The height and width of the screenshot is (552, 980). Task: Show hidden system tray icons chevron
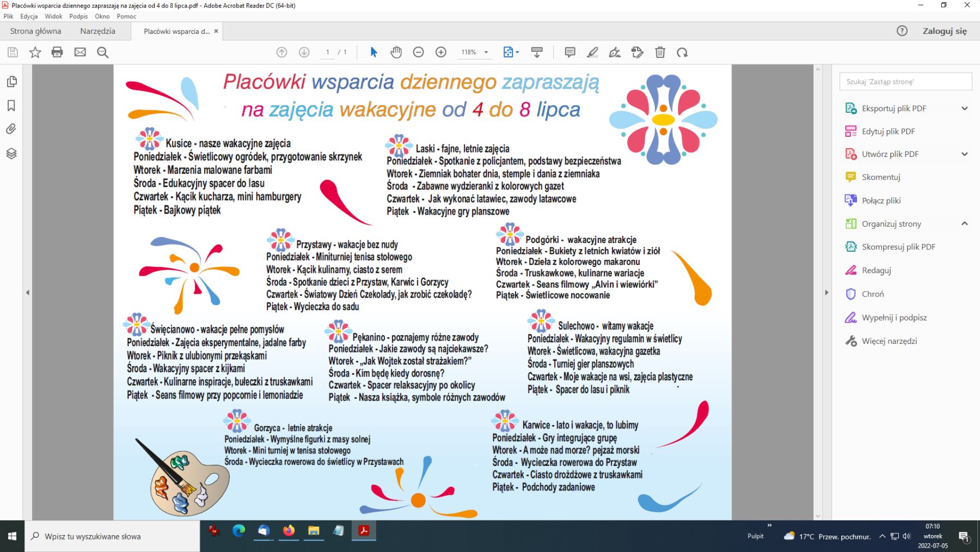(883, 536)
